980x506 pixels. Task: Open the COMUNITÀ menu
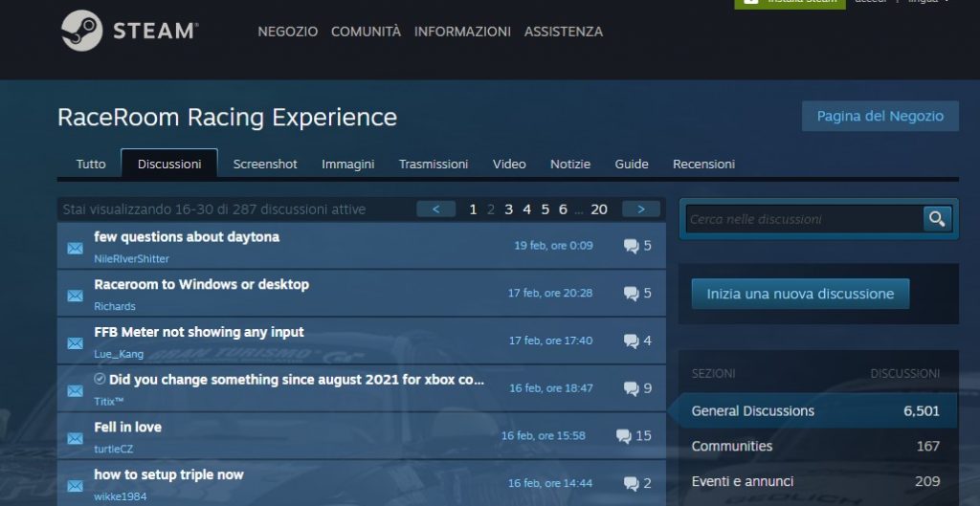point(366,32)
